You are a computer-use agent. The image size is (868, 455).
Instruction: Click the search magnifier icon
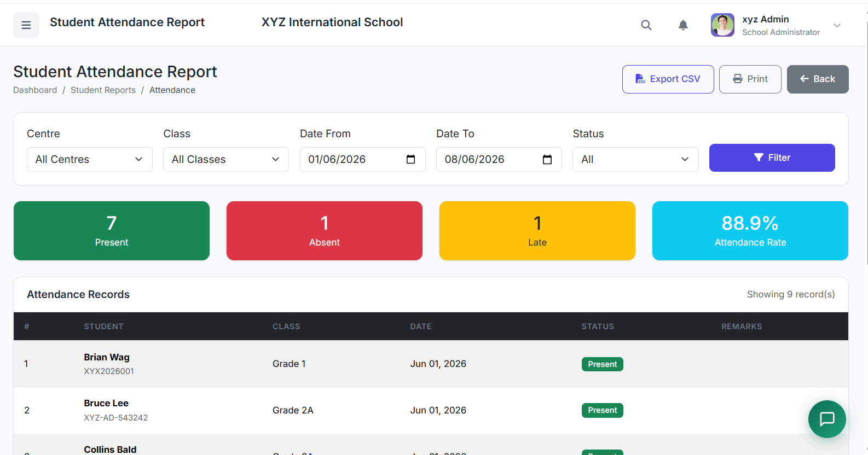(646, 25)
